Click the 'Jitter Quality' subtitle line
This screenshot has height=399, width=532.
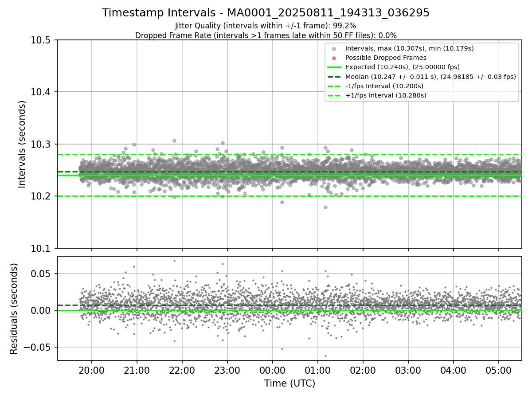click(x=266, y=26)
